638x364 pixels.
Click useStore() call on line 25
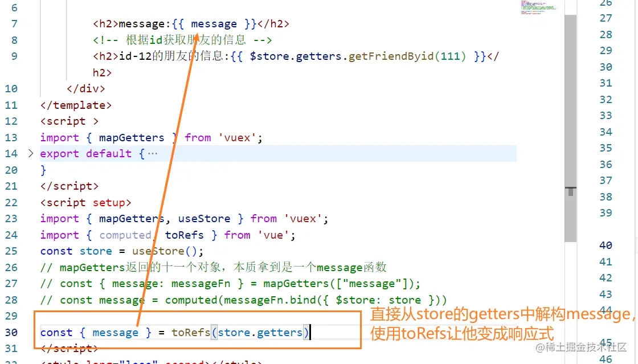[165, 251]
